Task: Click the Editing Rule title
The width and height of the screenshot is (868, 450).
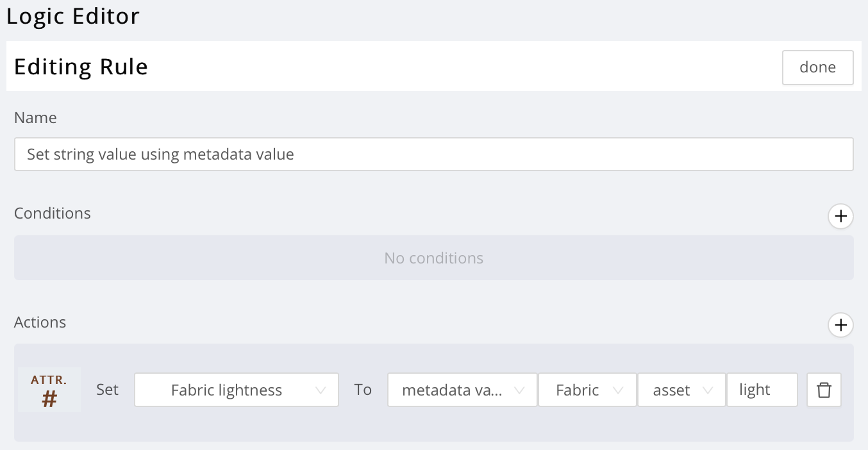Action: 81,67
